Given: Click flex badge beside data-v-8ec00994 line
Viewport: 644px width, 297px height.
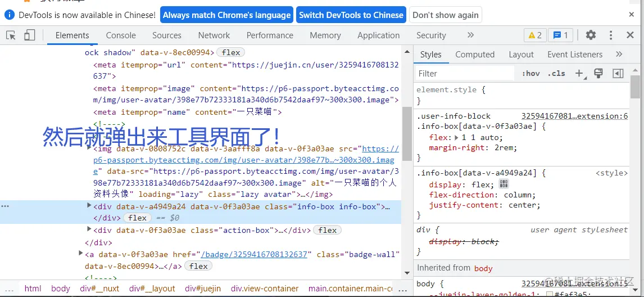Looking at the screenshot, I should coord(231,52).
